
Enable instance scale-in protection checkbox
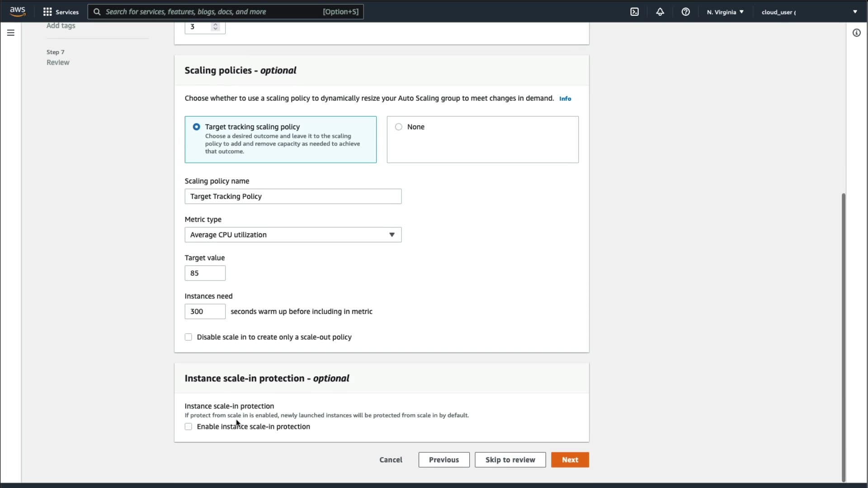click(189, 427)
